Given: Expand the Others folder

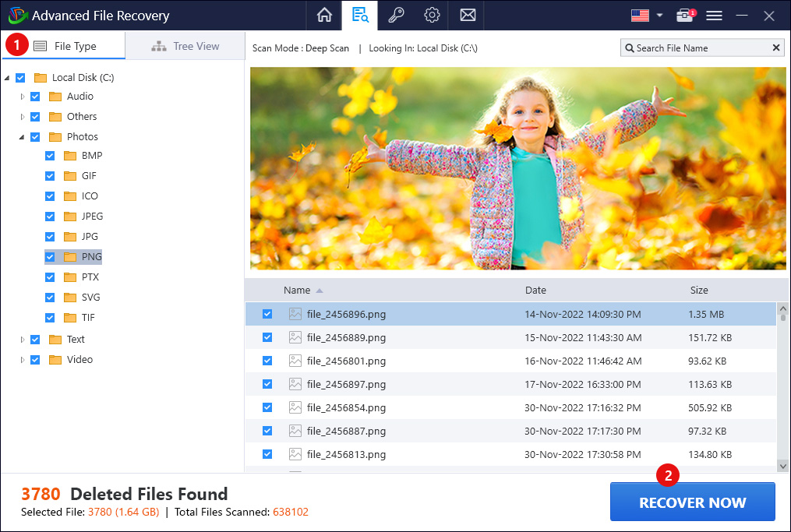Looking at the screenshot, I should [22, 117].
